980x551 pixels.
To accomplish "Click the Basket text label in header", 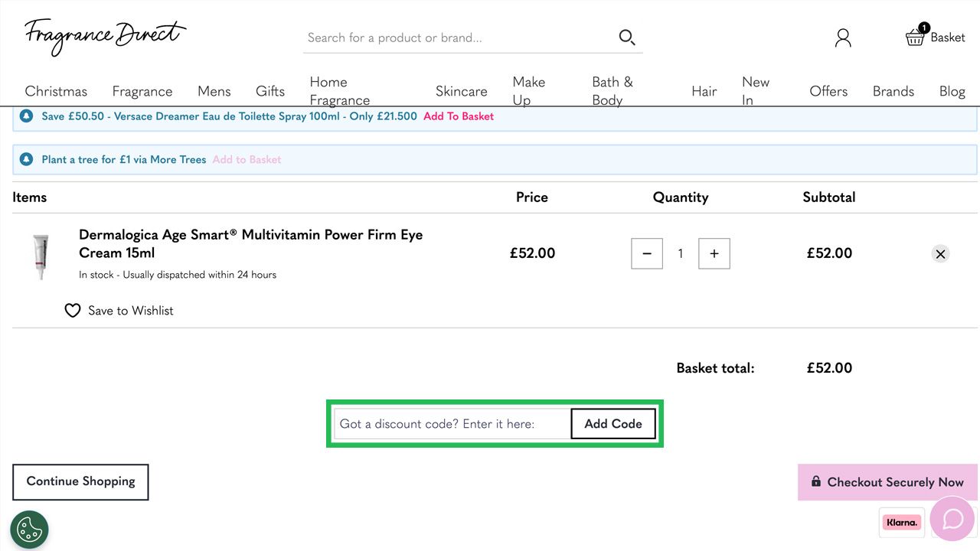I will click(x=948, y=37).
